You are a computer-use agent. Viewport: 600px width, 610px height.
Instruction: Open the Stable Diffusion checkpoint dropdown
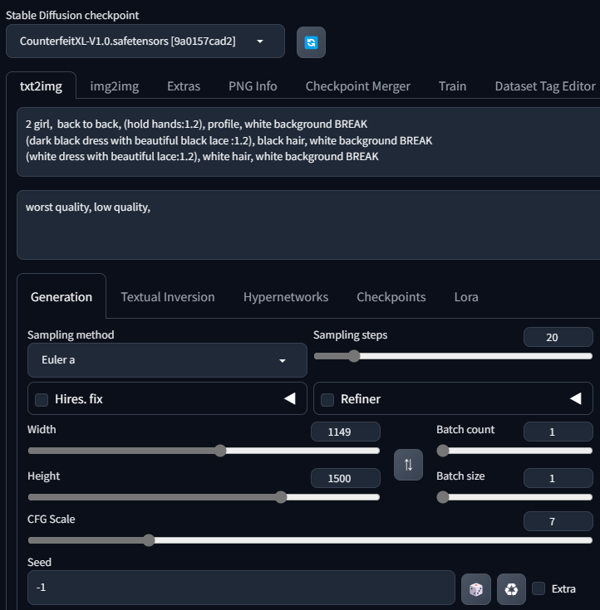(145, 41)
